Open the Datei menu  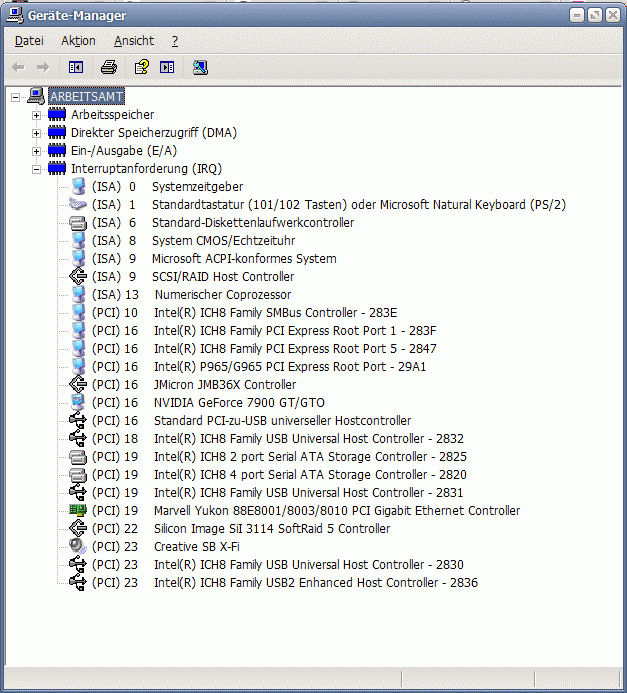click(29, 41)
